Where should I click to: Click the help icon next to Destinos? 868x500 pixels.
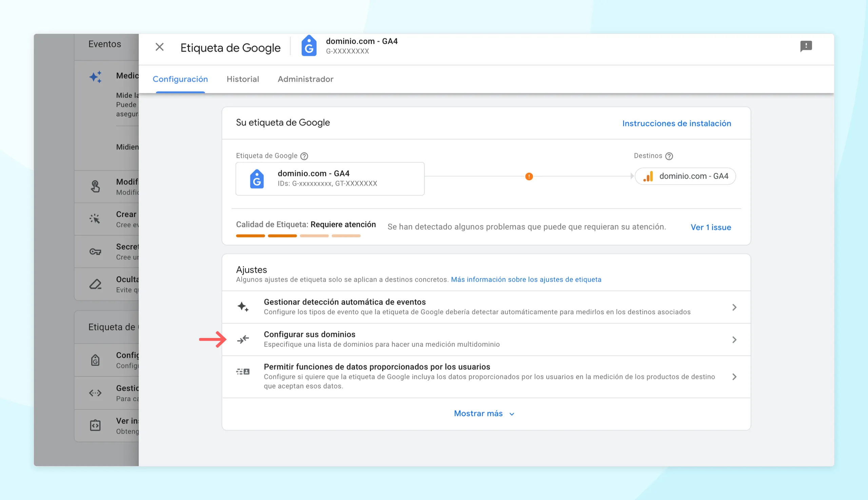coord(669,156)
